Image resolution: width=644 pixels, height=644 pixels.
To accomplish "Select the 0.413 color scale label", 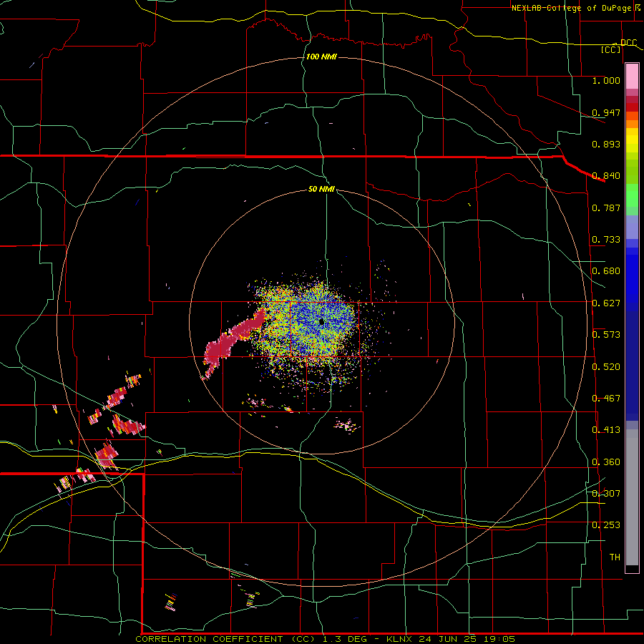I will 606,430.
